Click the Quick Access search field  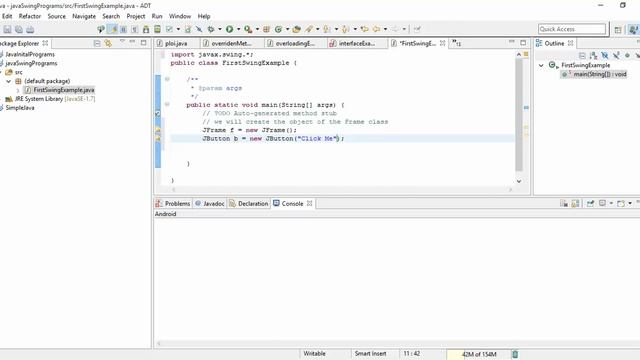[572, 29]
